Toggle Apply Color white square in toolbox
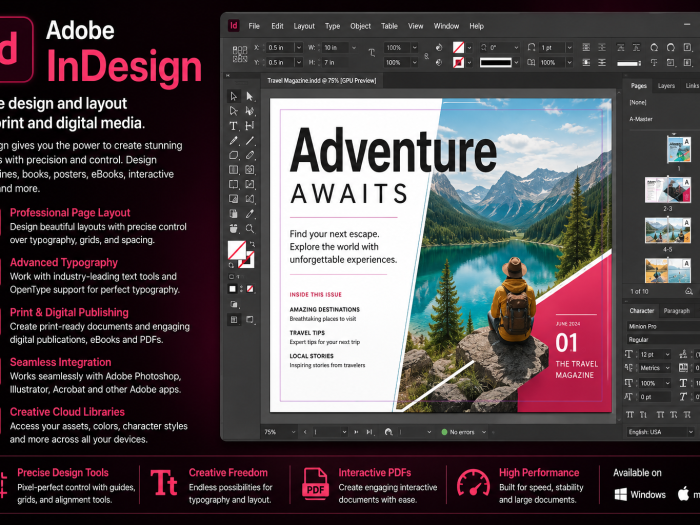700x525 pixels. pos(233,289)
